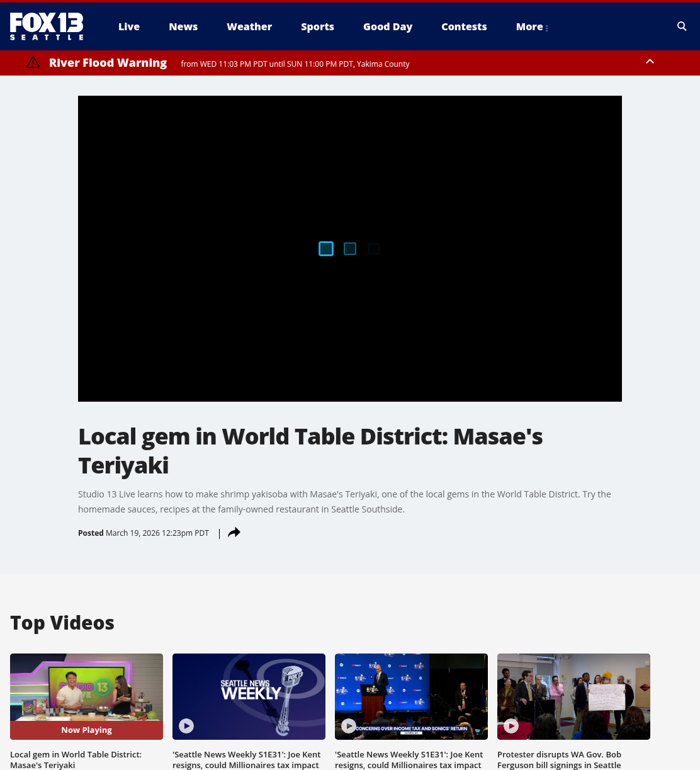Open the Sports menu item
The height and width of the screenshot is (770, 700).
pyautogui.click(x=317, y=26)
